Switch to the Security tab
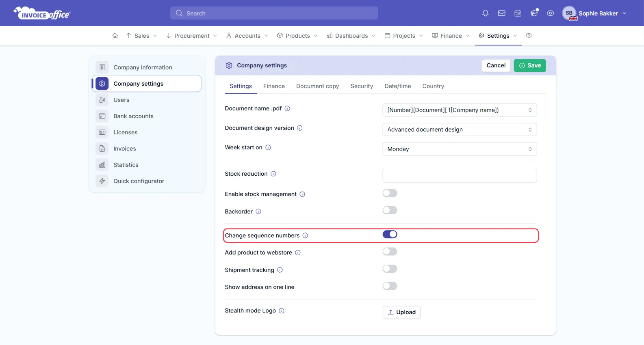The image size is (644, 345). [x=362, y=86]
